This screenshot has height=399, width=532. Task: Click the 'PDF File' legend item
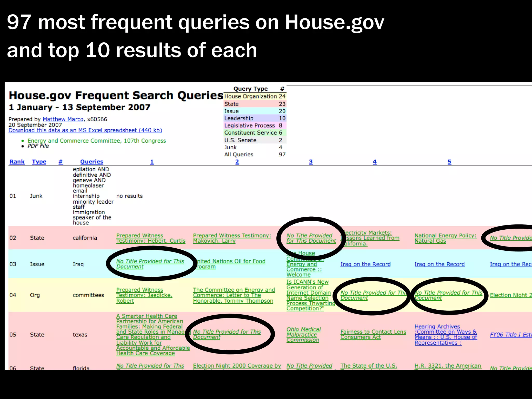pos(38,146)
